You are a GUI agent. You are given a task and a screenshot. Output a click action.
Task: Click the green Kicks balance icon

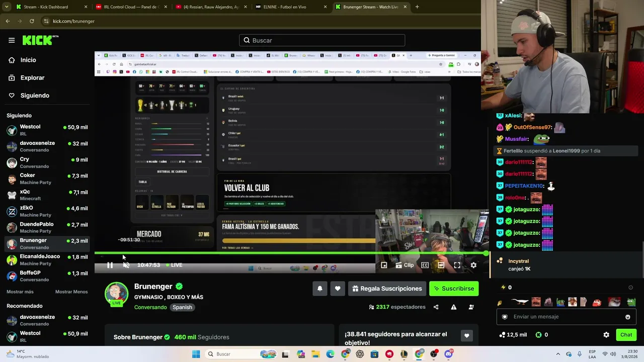click(x=538, y=335)
